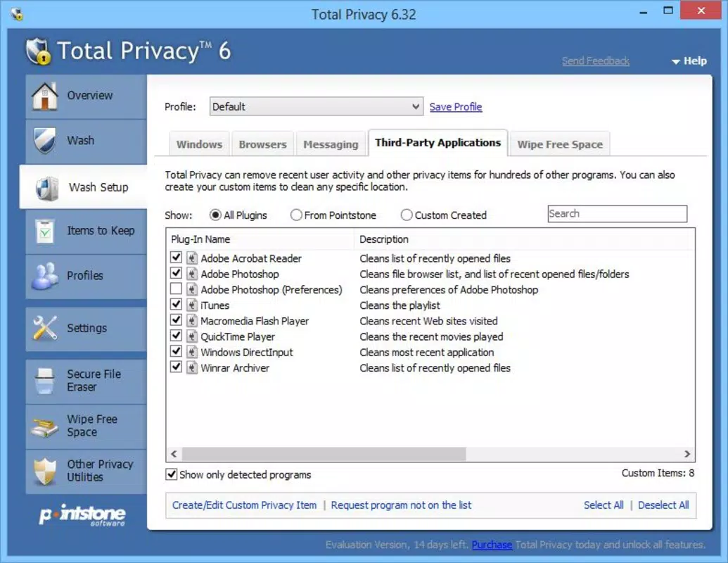Open Settings tools icon

point(44,328)
